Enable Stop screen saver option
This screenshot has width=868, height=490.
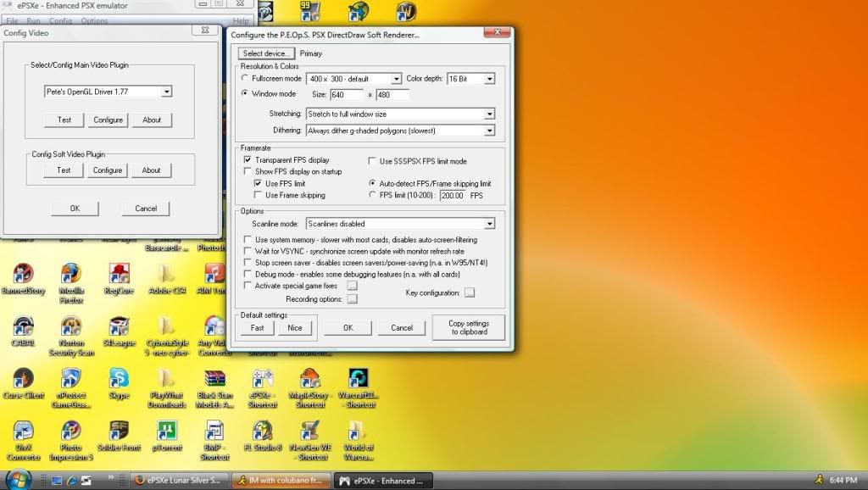248,263
